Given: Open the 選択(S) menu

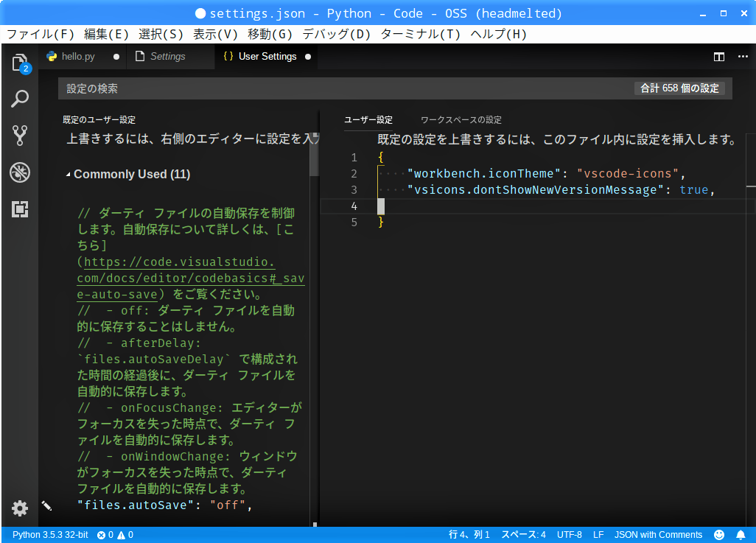Looking at the screenshot, I should coord(161,34).
